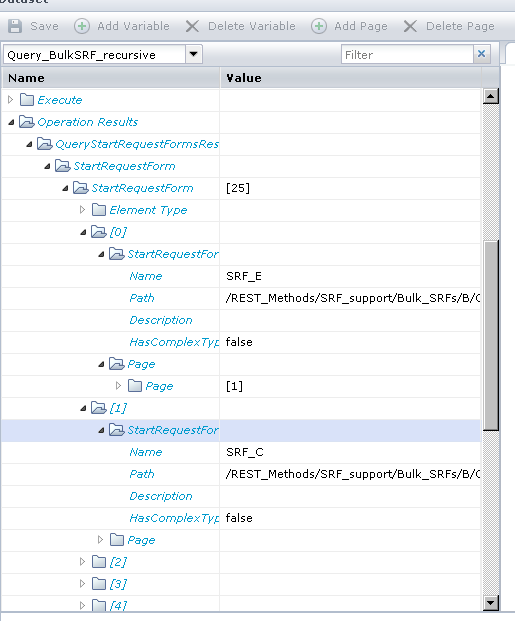Click the scrollbar up arrow
Image resolution: width=515 pixels, height=621 pixels.
491,96
